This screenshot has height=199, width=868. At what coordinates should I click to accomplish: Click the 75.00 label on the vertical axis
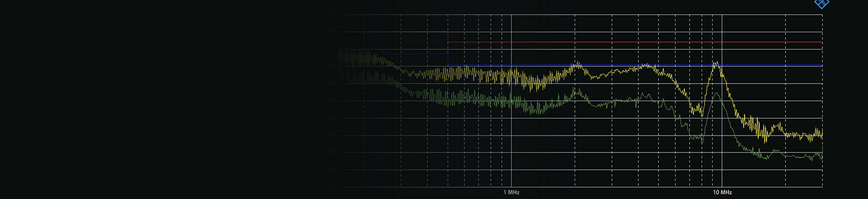pos(329,31)
